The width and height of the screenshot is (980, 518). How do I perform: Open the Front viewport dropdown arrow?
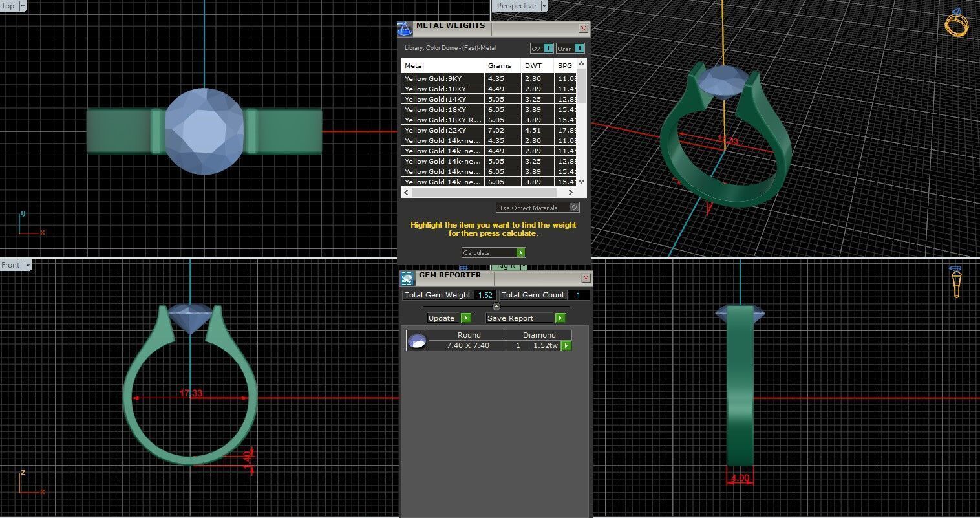[x=28, y=265]
